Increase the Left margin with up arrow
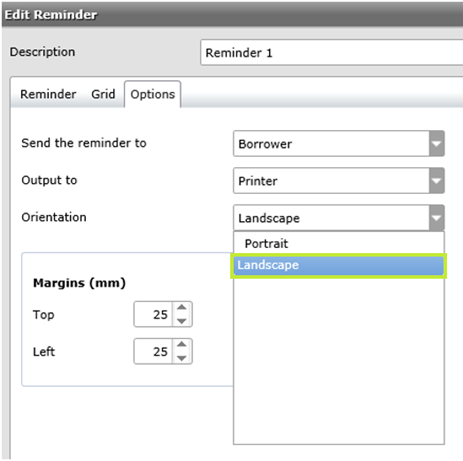The image size is (463, 461). (x=182, y=344)
